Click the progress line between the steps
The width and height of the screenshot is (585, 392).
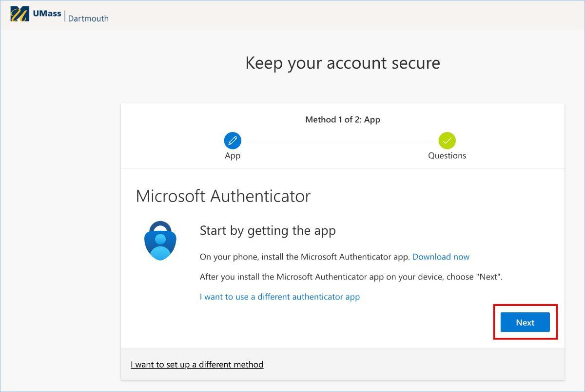click(339, 141)
